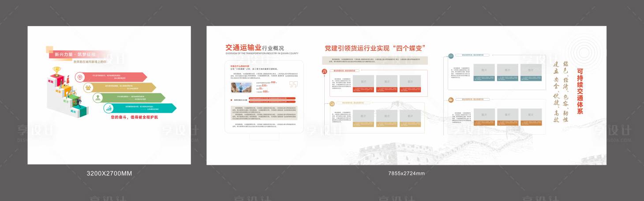Screen dimensions: 644x201
Task: Click first image placeholder in tan section
Action: coord(363,116)
